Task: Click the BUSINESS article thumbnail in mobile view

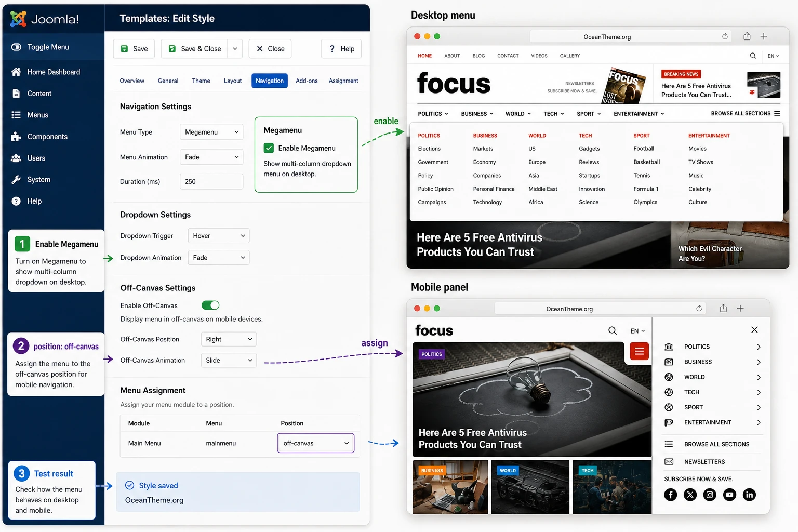Action: pos(450,487)
